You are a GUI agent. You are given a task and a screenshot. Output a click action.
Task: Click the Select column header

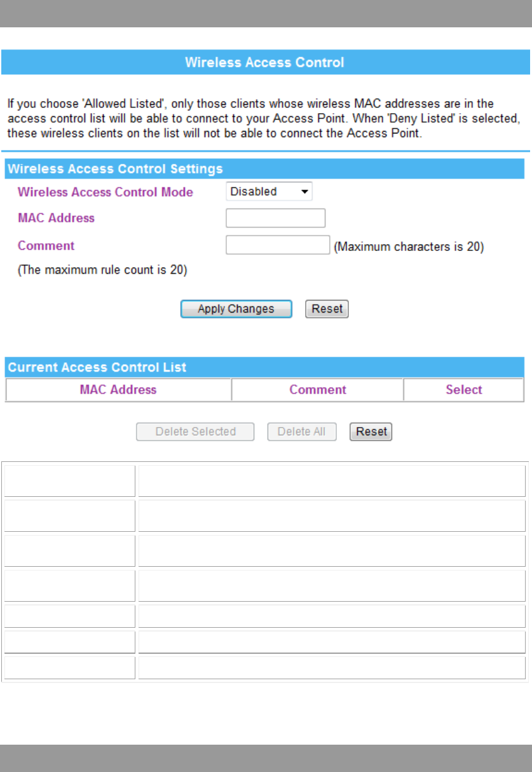coord(464,389)
